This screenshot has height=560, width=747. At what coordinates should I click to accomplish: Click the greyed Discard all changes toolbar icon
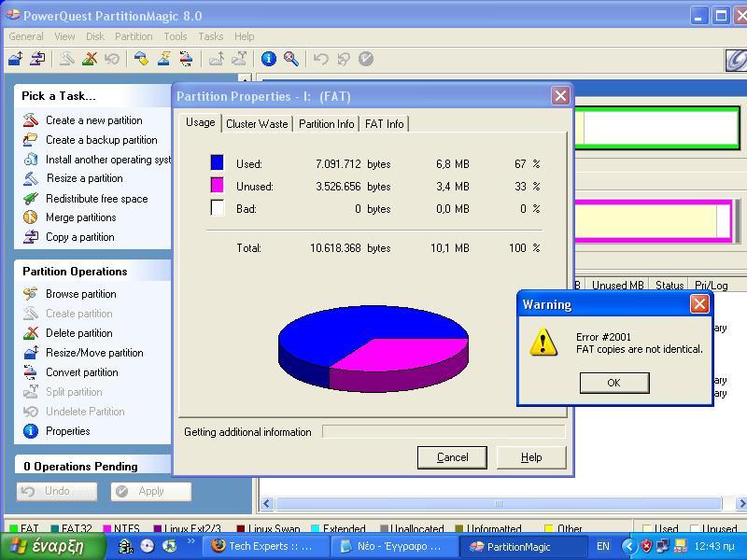[x=344, y=59]
